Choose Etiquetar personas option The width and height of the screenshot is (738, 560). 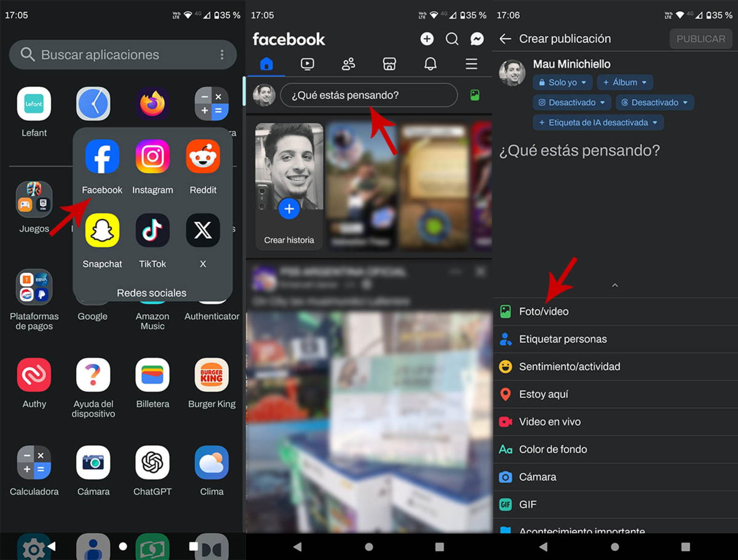(x=615, y=339)
